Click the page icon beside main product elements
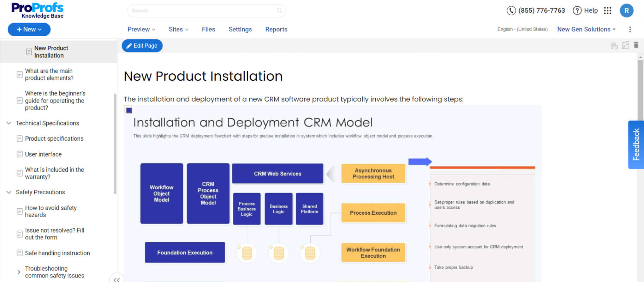 click(x=20, y=74)
